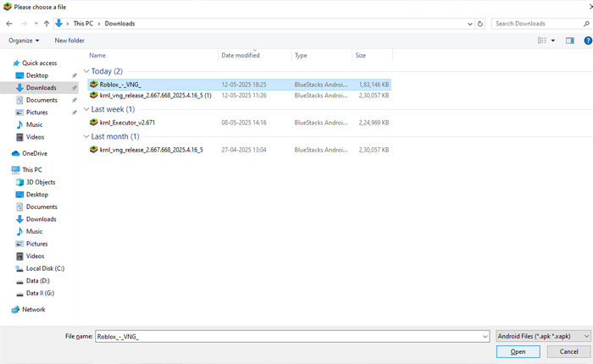Go up one folder level
Viewport: 593px width, 364px height.
47,24
